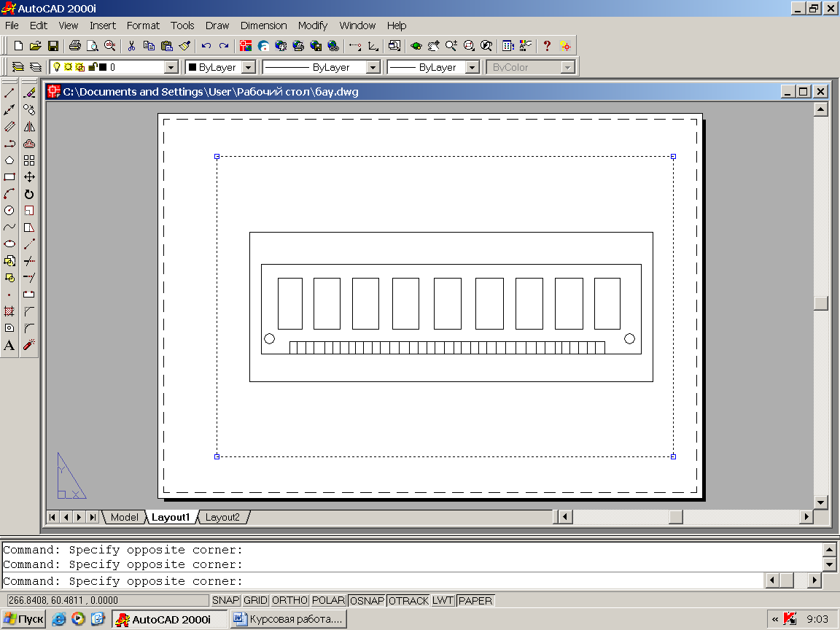840x630 pixels.
Task: Select the Offset modify tool
Action: click(x=29, y=144)
